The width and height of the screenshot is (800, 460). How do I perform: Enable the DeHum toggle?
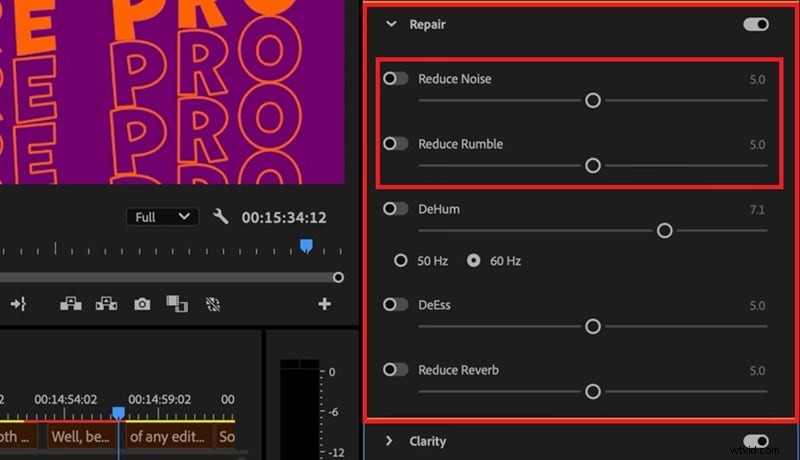(x=395, y=209)
